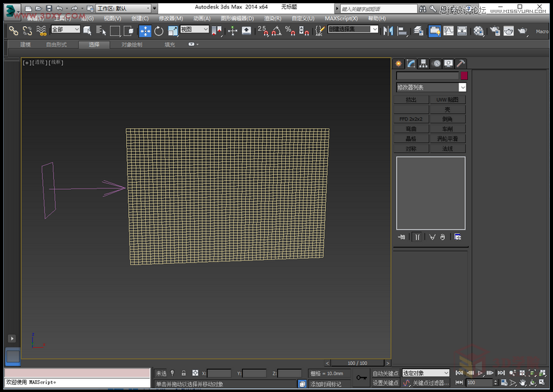
Task: Apply the 涡轮平滑 TurboSmooth modifier
Action: click(447, 138)
